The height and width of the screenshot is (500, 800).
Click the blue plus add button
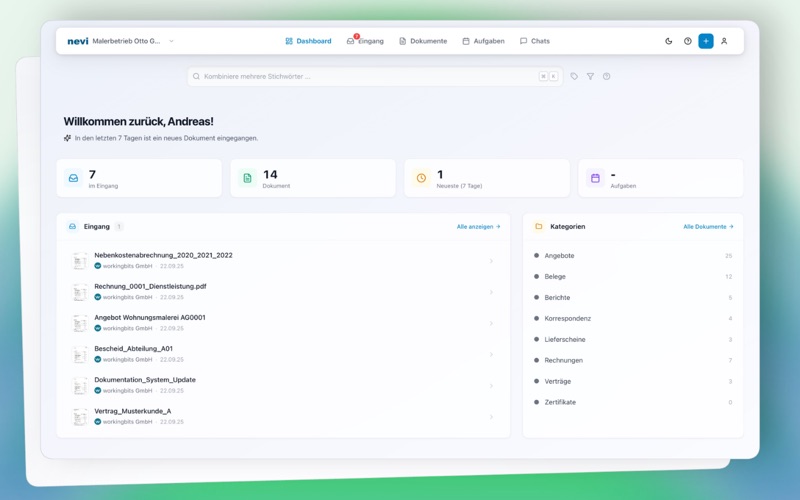(x=706, y=41)
